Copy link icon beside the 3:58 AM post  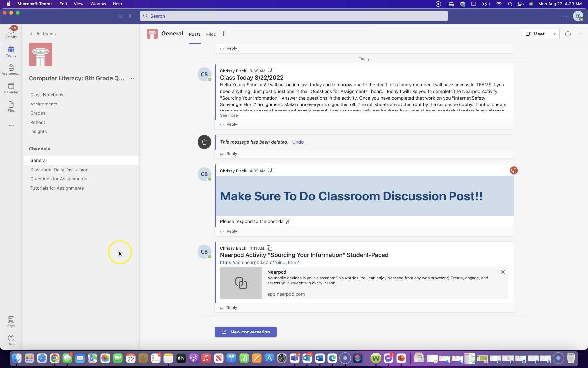point(271,71)
